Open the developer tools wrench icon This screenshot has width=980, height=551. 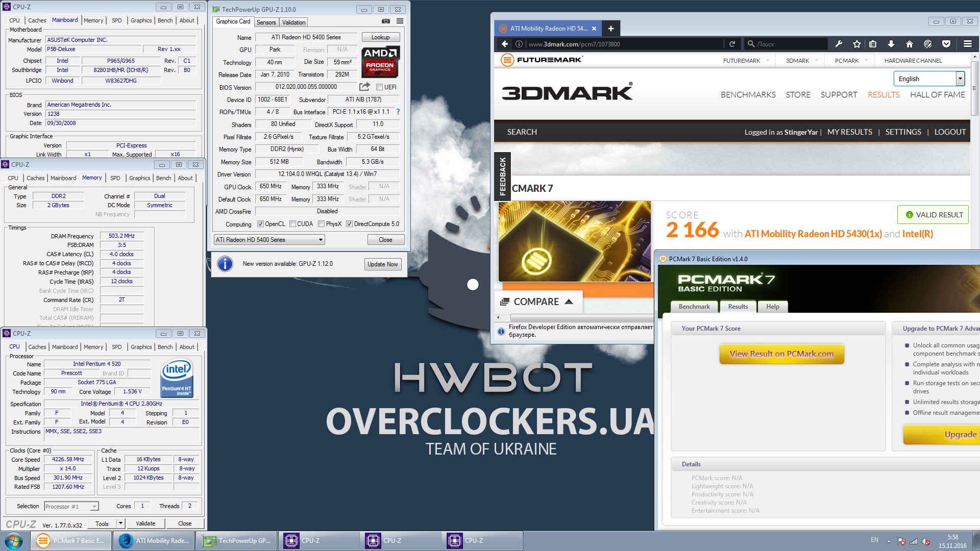(x=839, y=44)
